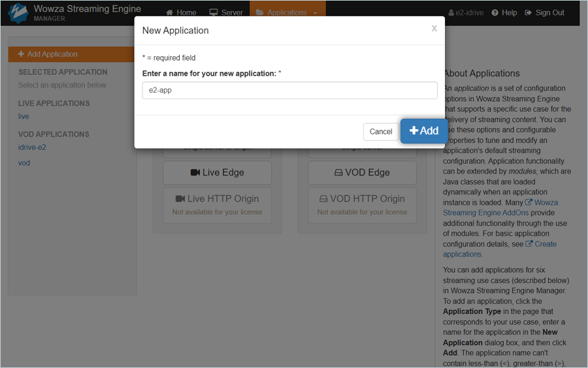Click the VOD HTTP Origin drive icon
This screenshot has height=368, width=588.
[323, 199]
